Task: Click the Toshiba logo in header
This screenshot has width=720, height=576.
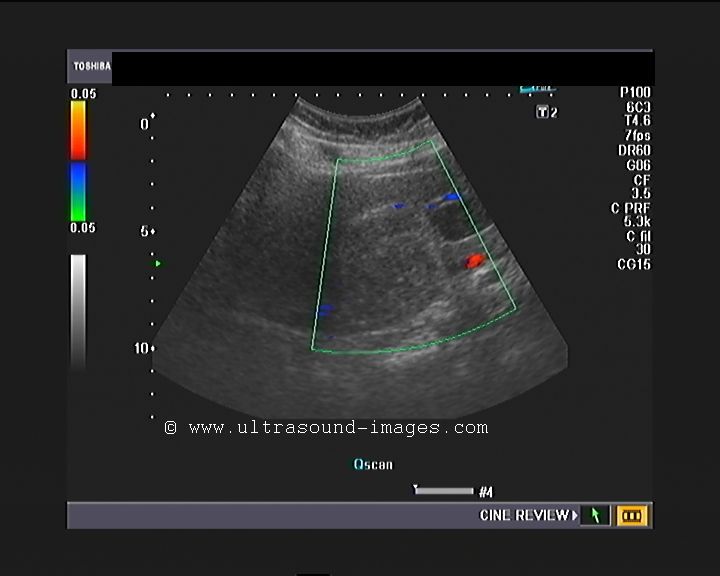Action: tap(90, 68)
